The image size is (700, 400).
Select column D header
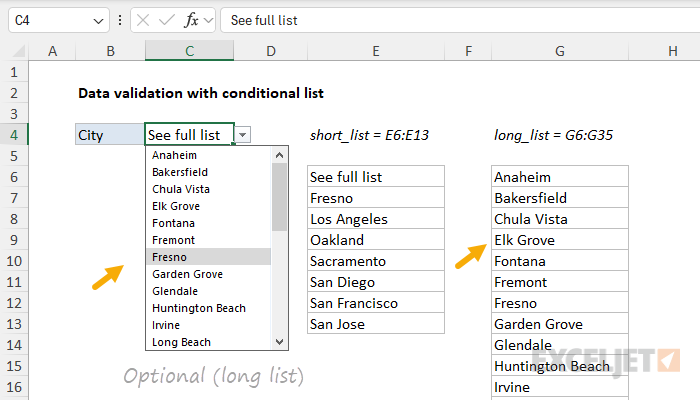(x=271, y=51)
